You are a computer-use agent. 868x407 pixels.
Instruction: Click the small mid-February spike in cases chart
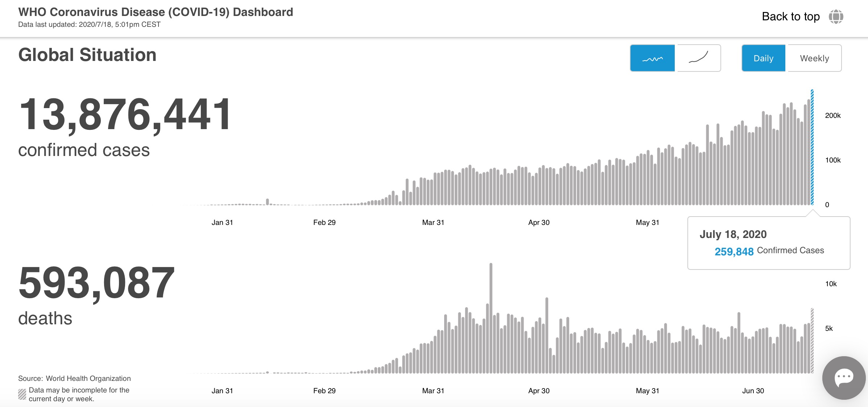tap(268, 202)
